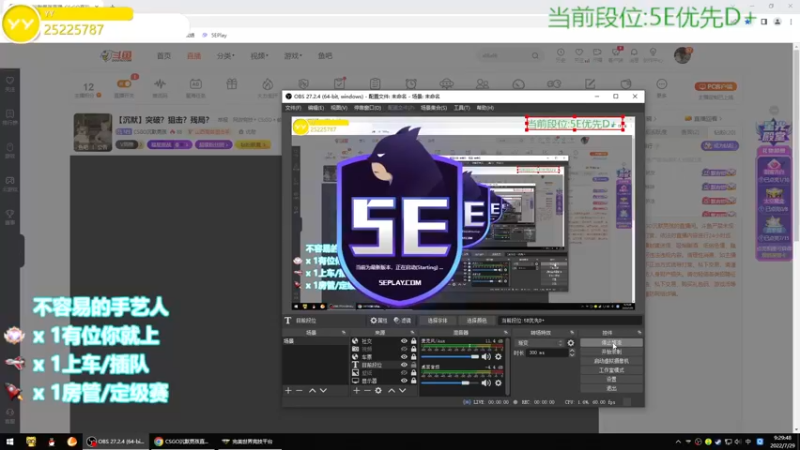800x450 pixels.
Task: Click the 退出 exit button in OBS controls
Action: pyautogui.click(x=611, y=389)
